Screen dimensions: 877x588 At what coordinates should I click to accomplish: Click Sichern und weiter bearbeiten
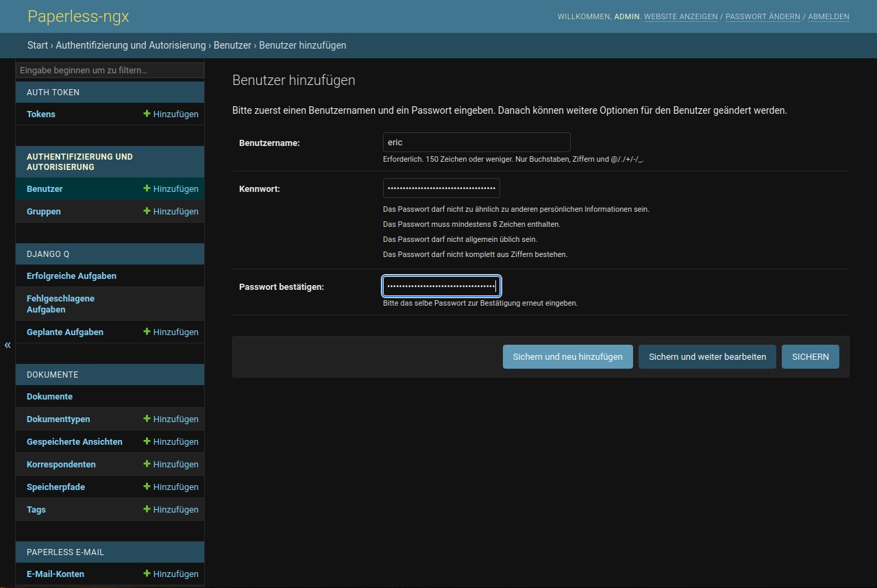(x=707, y=357)
